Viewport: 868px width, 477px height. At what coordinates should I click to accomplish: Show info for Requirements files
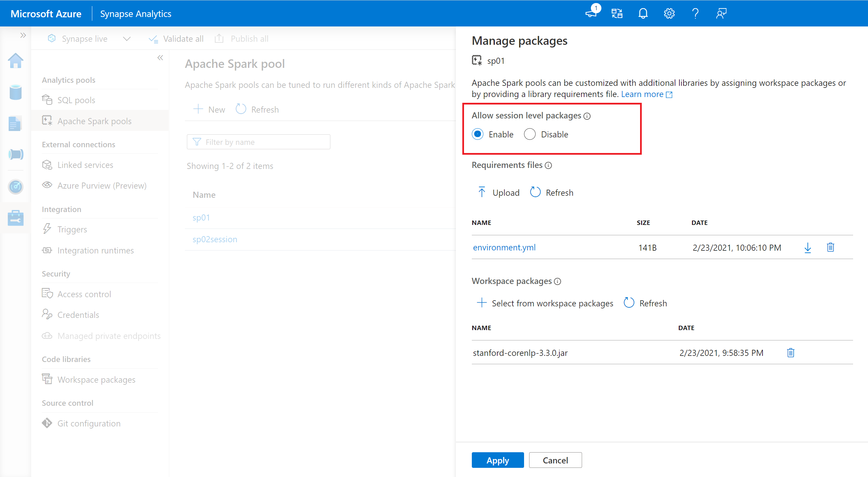click(548, 165)
